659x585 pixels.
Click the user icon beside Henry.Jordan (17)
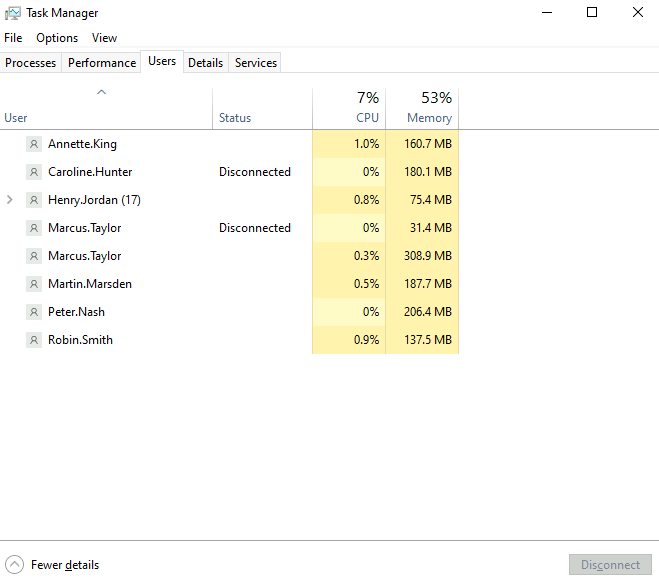pyautogui.click(x=34, y=200)
